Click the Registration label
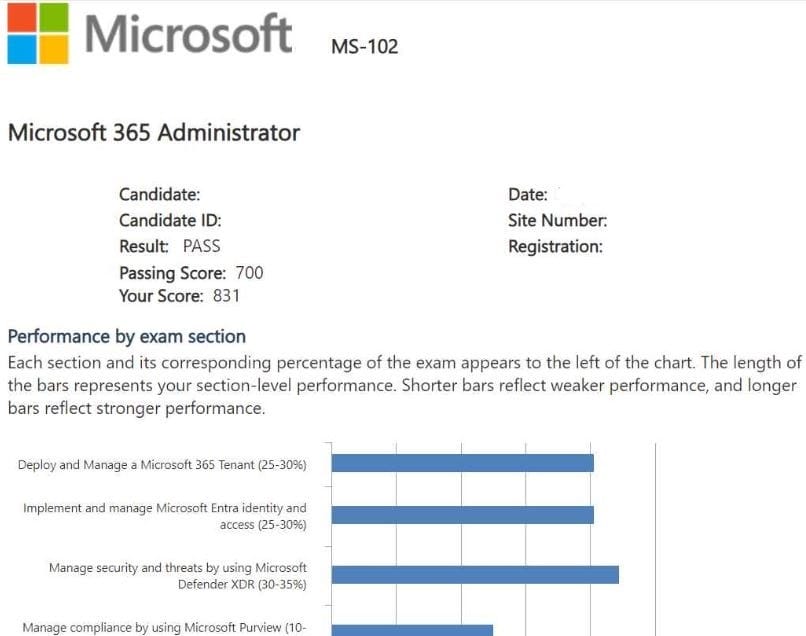Viewport: 806px width, 636px height. pos(555,246)
